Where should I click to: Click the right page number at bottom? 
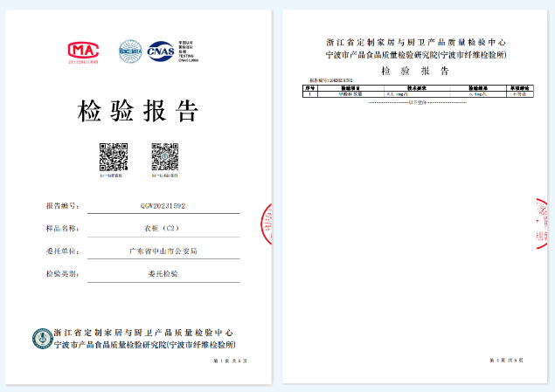point(506,361)
